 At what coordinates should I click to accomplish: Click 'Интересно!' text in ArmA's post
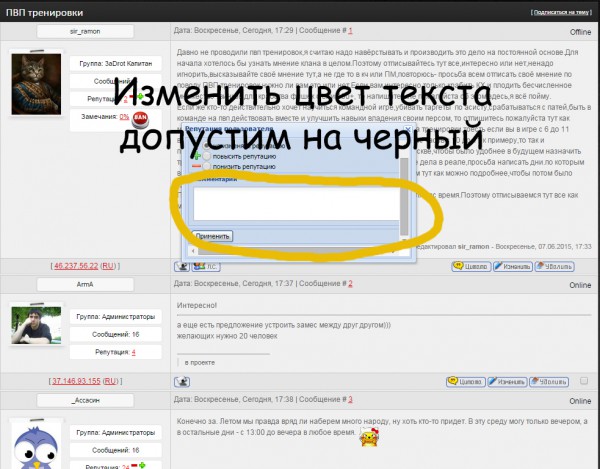click(x=197, y=305)
